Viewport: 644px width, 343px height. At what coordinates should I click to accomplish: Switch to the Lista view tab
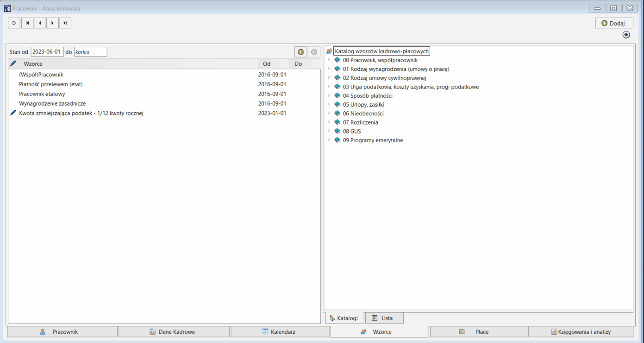tap(384, 318)
